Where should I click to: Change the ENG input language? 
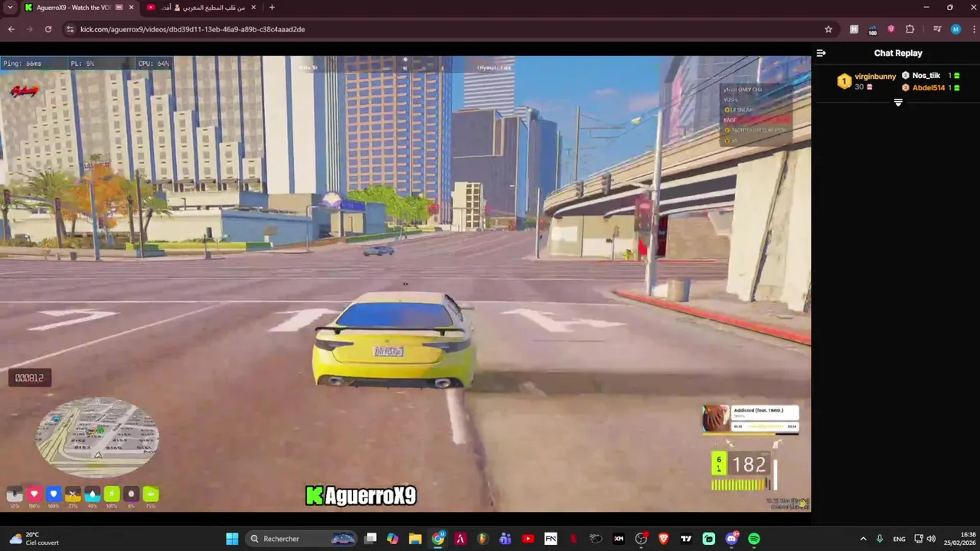899,539
